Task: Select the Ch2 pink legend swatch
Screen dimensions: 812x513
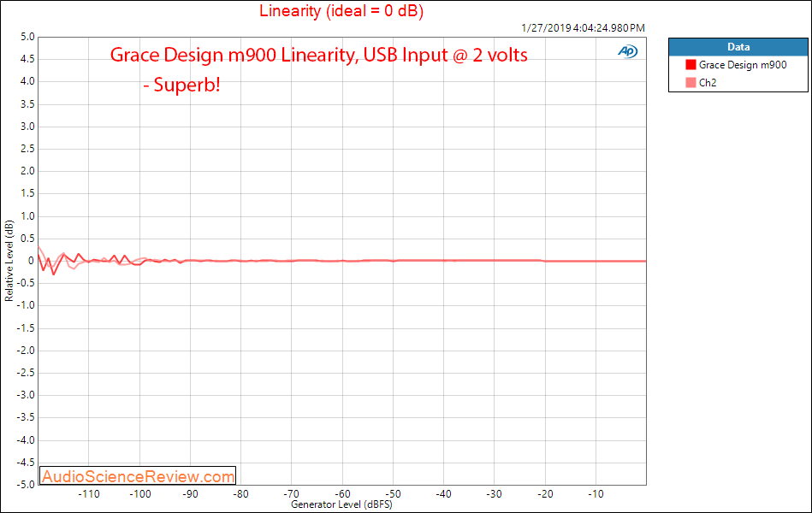Action: [x=690, y=82]
